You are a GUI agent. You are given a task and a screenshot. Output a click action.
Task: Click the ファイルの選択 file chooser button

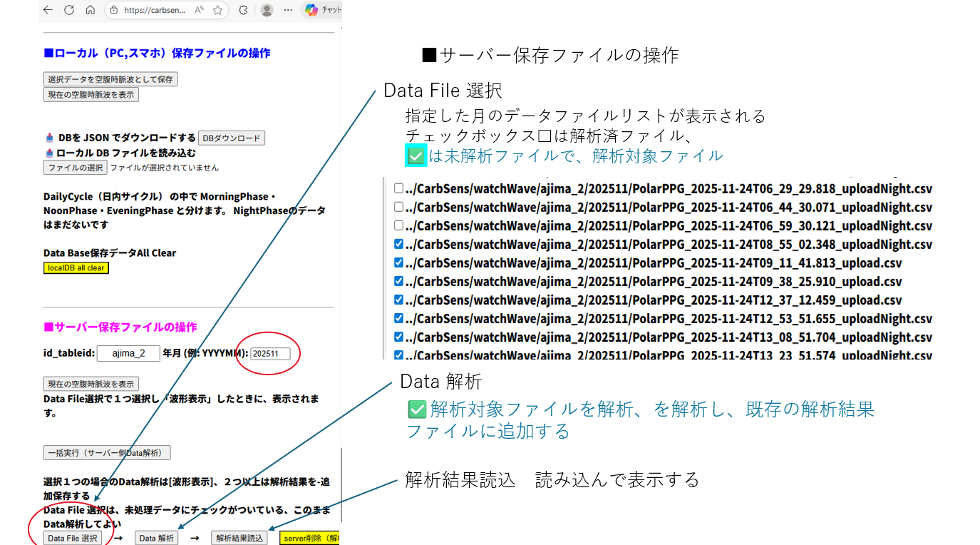tap(75, 168)
